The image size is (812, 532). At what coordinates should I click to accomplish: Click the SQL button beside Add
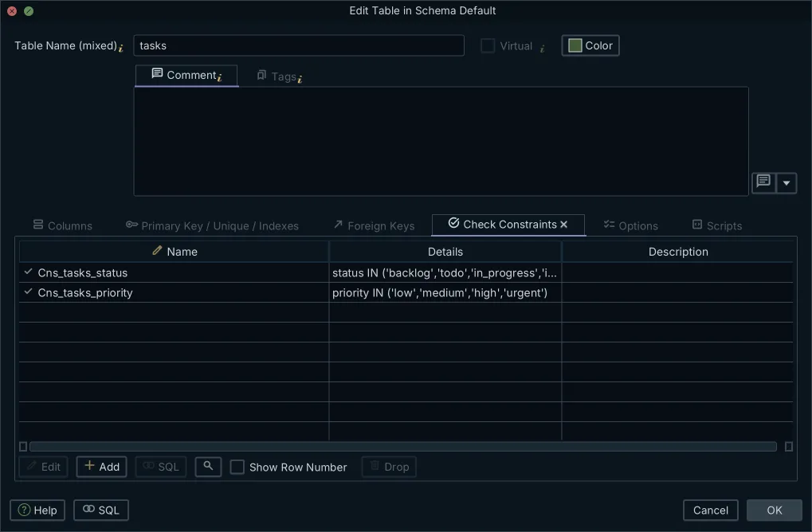(161, 467)
